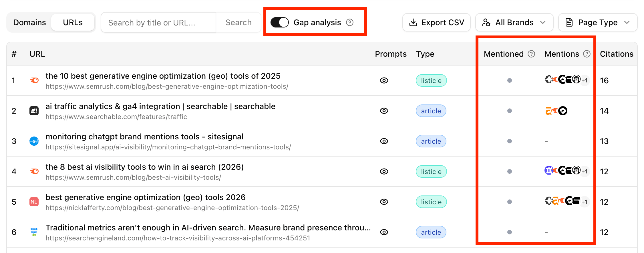The image size is (644, 253).
Task: Click listicle tag in row 4
Action: (x=431, y=171)
